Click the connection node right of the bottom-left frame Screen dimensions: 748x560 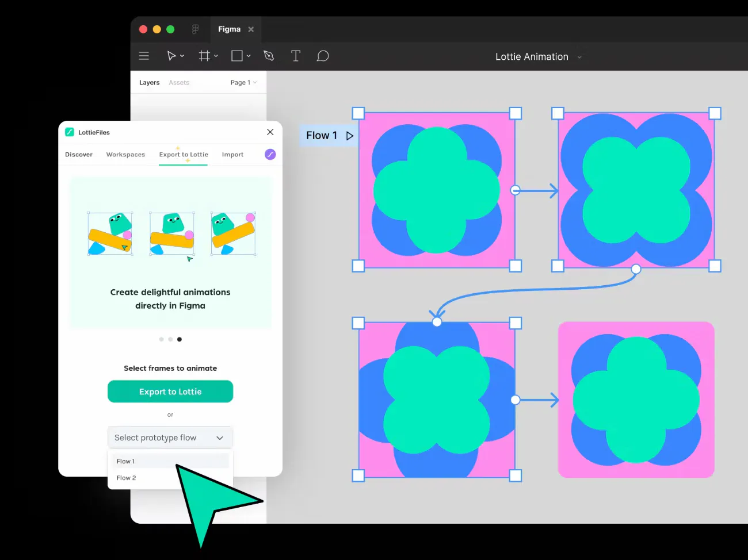point(516,400)
